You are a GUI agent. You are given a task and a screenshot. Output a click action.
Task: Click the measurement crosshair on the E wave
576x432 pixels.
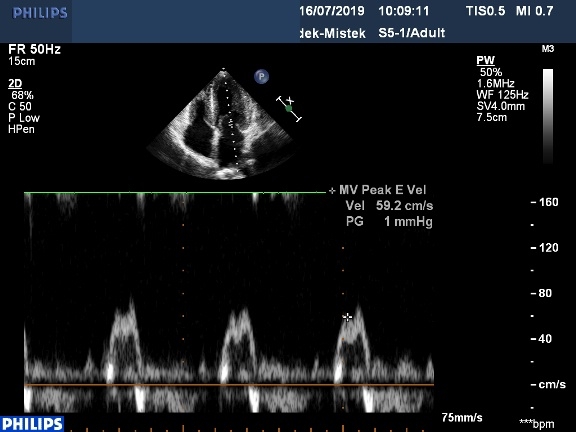(347, 317)
